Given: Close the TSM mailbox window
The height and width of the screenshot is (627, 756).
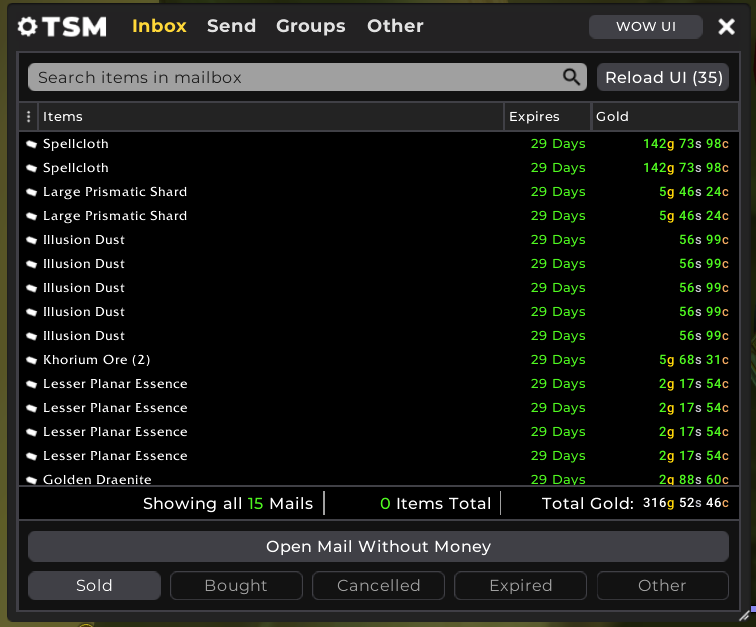Looking at the screenshot, I should click(x=726, y=27).
